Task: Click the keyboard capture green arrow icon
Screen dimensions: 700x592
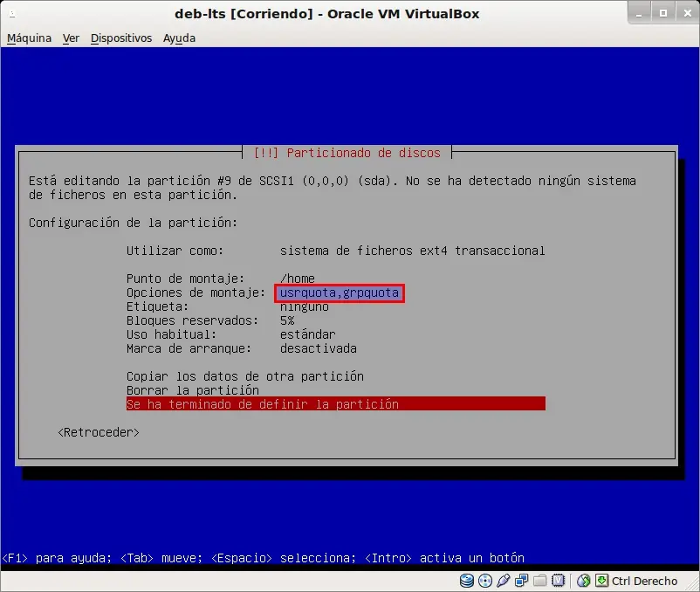Action: pos(601,581)
